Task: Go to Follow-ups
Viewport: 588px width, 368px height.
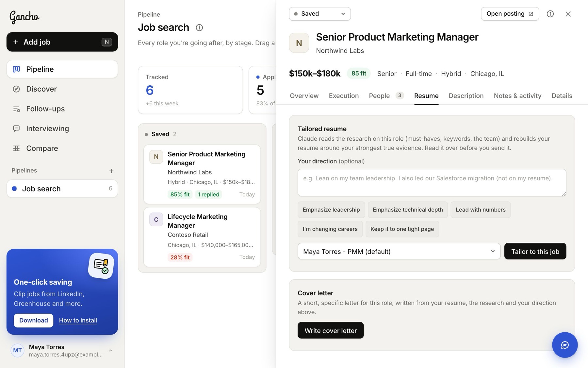Action: point(62,109)
